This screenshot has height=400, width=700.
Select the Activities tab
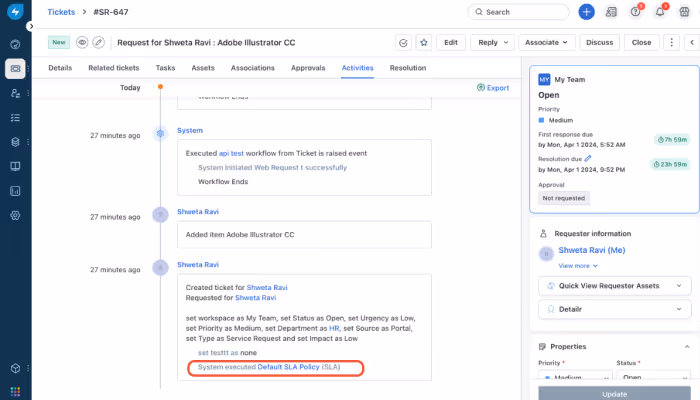coord(358,68)
